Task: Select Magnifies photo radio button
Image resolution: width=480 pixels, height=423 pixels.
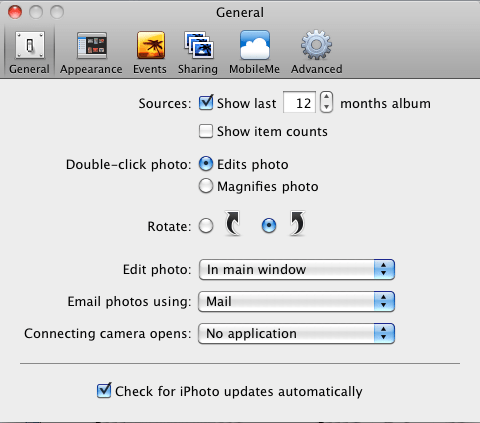Action: point(206,186)
